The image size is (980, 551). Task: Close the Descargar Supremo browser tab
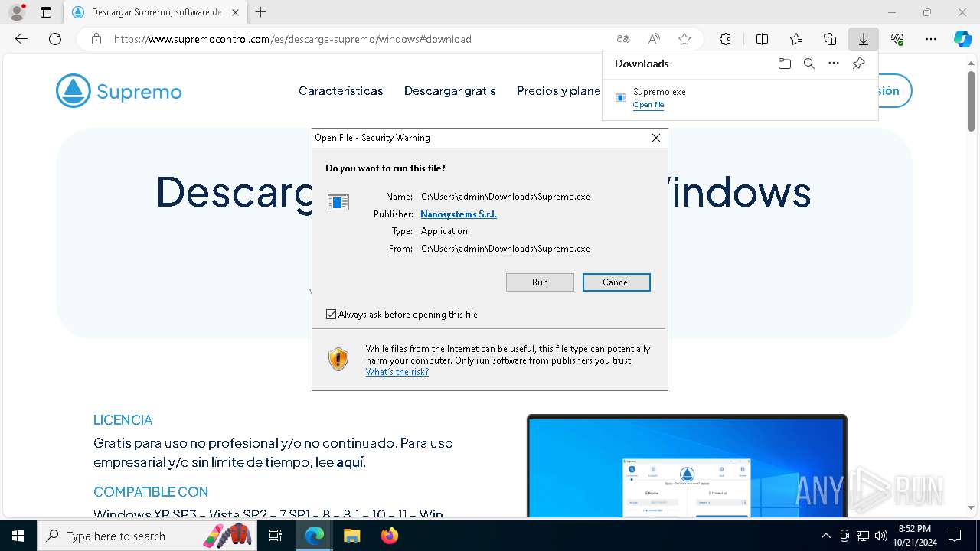235,12
